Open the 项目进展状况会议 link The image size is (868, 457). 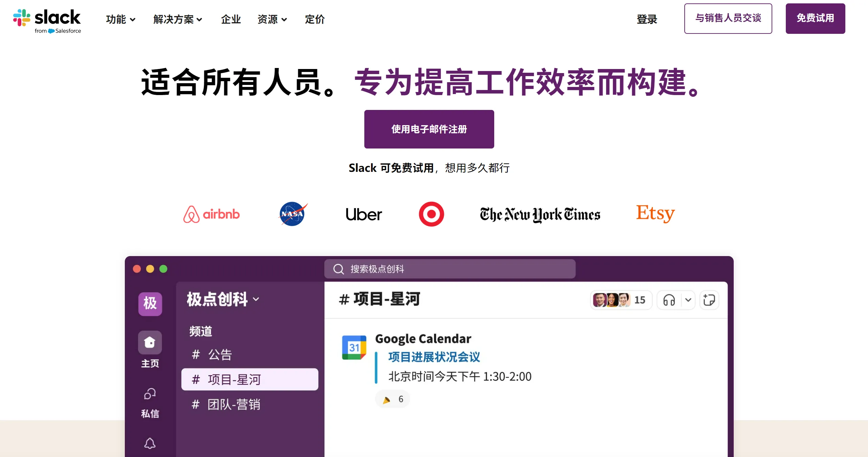(x=434, y=357)
